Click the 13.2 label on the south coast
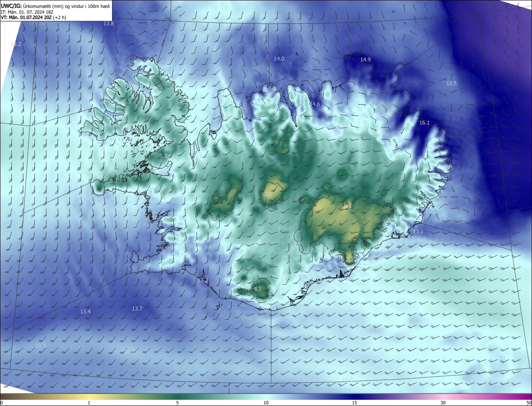The height and width of the screenshot is (406, 532). pos(203,281)
